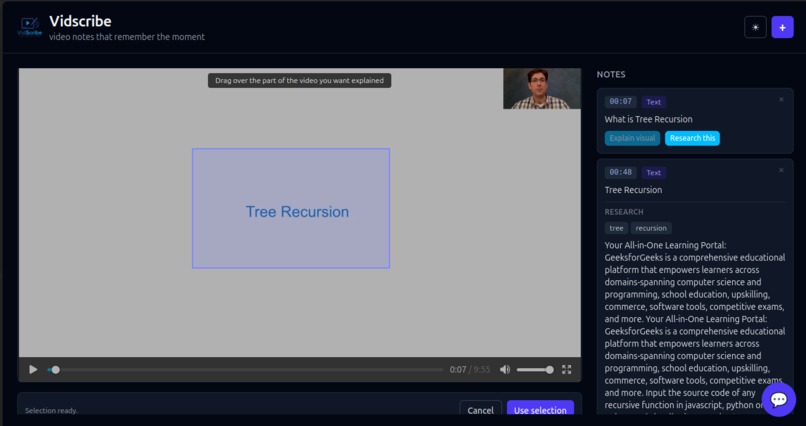The image size is (806, 426).
Task: Click the Vidscribe title text
Action: point(80,21)
